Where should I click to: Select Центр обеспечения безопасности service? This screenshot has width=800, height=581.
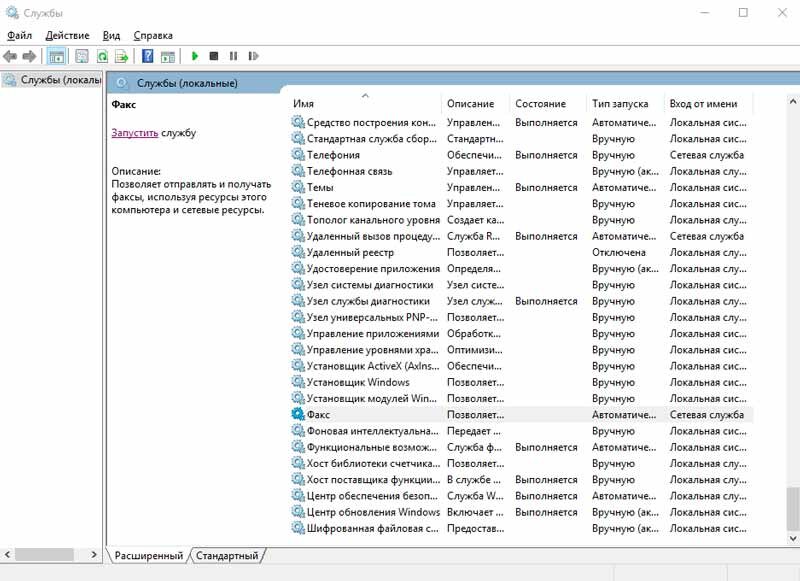tap(520, 495)
